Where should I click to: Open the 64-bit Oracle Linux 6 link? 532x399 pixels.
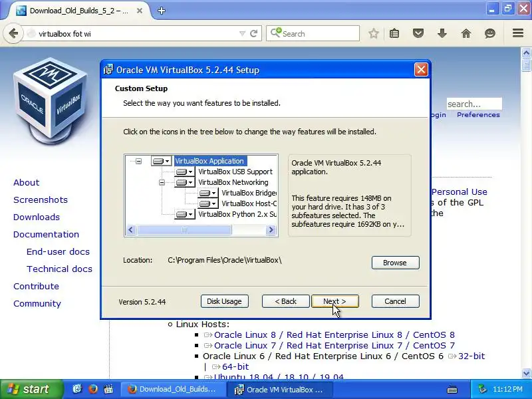(235, 367)
